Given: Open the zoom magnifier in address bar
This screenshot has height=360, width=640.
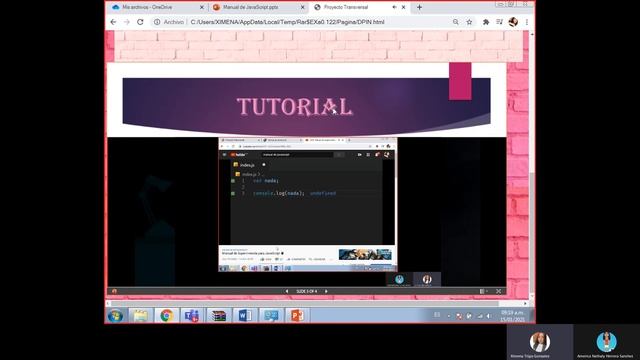Looking at the screenshot, I should pyautogui.click(x=456, y=22).
